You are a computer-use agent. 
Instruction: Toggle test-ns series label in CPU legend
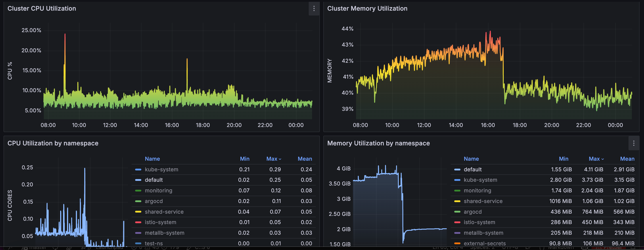pos(153,244)
